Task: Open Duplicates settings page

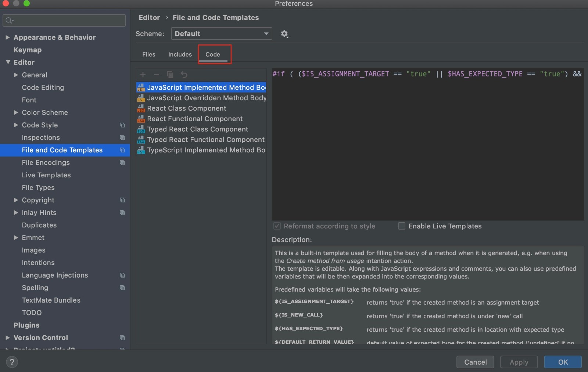Action: point(39,225)
